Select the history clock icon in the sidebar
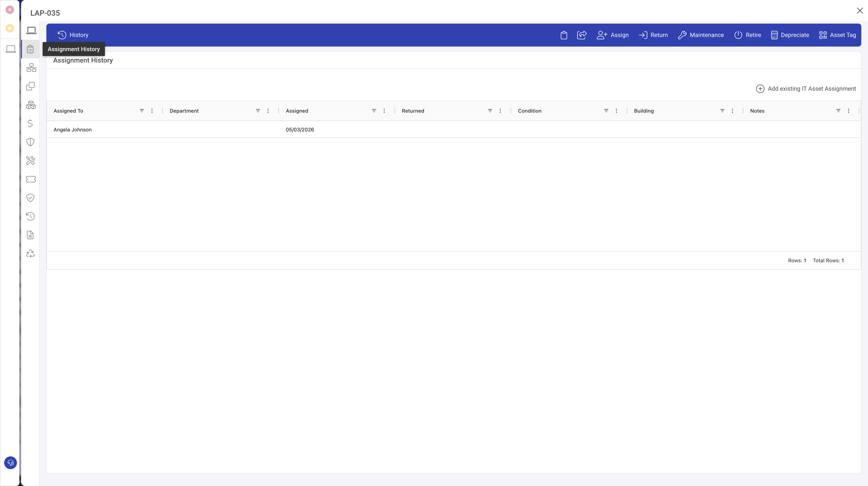Screen dimensions: 868x486 point(30,216)
